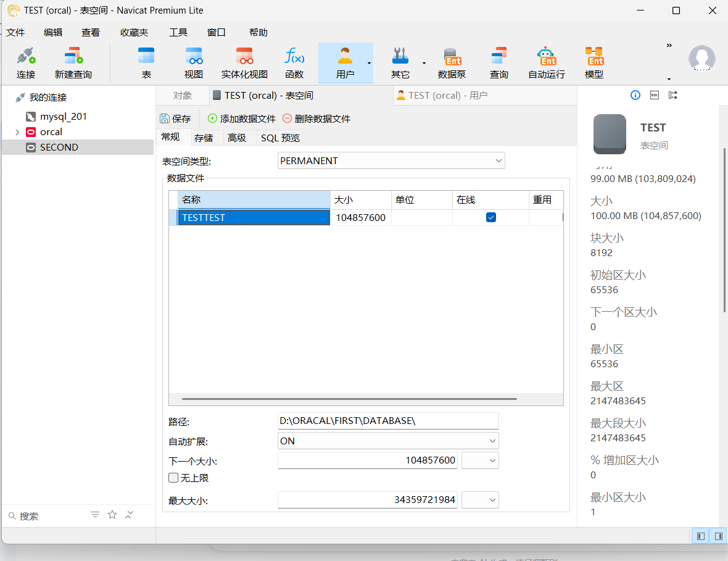Show DDL panel icon
The image size is (728, 561).
point(654,95)
